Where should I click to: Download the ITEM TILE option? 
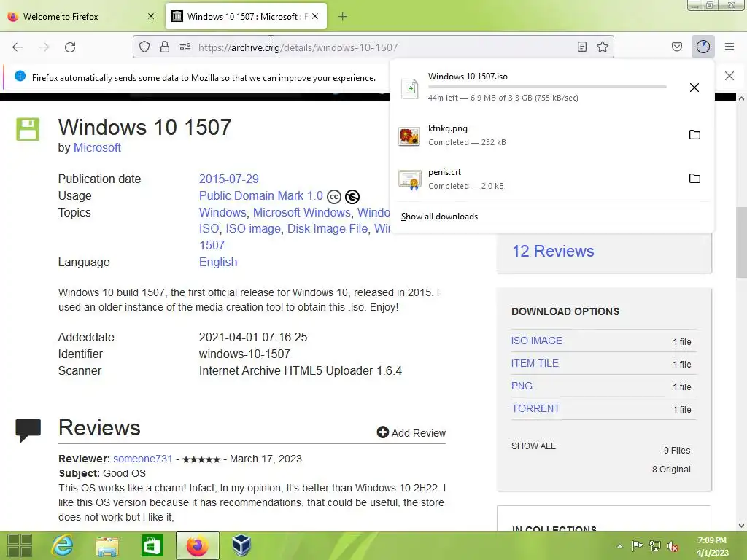coord(535,363)
